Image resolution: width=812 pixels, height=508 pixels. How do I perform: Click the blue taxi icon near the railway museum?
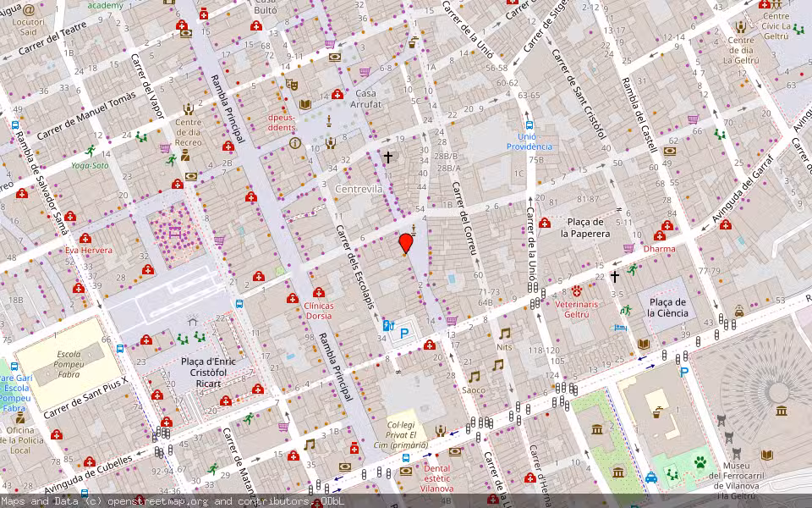651,478
